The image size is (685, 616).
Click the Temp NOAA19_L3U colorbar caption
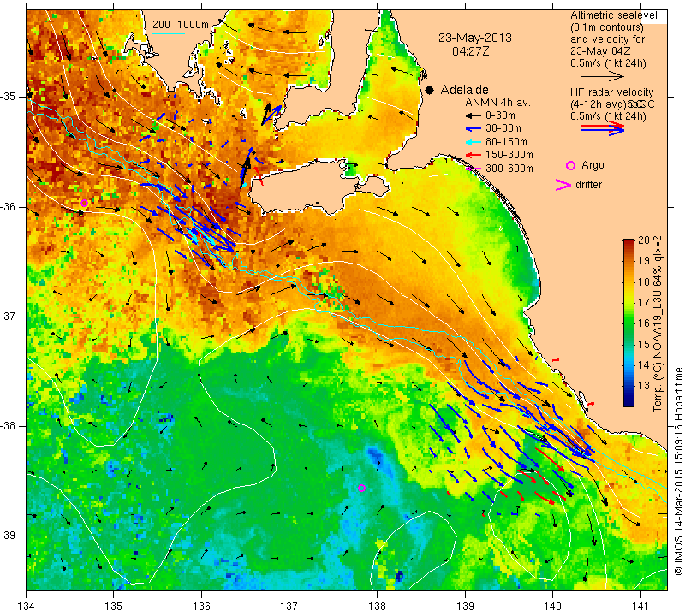[x=657, y=323]
